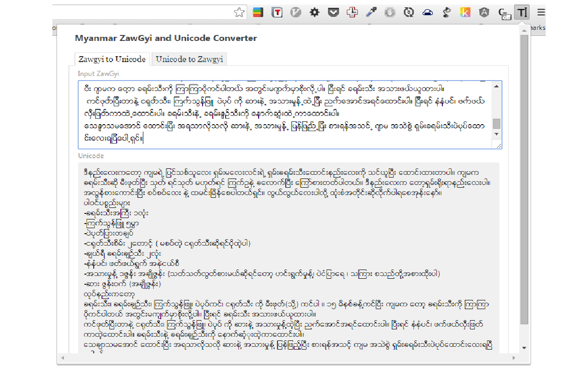
Task: Click the 'Myanmar ZawGyi and Unicode Converter' heading
Action: pyautogui.click(x=166, y=38)
